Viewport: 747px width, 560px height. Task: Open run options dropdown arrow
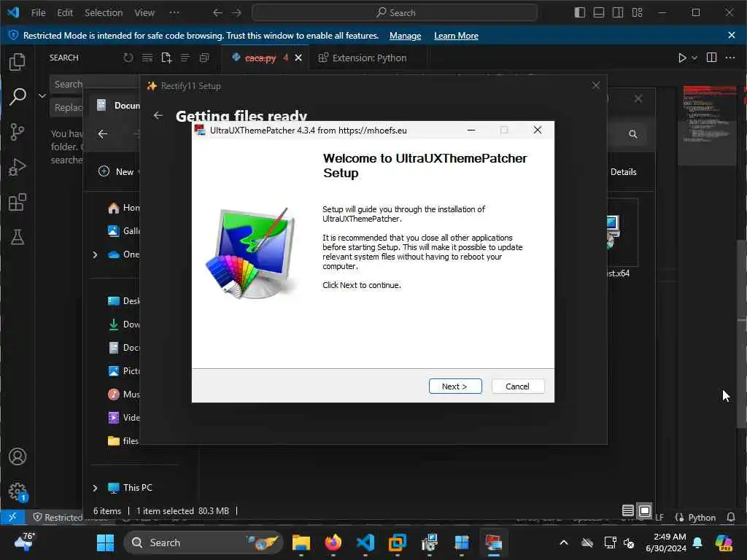[x=694, y=58]
